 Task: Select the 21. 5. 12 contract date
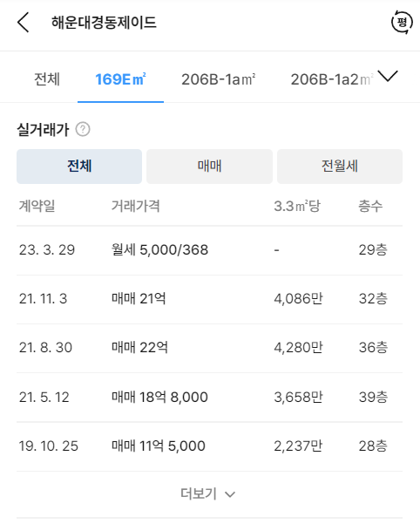44,397
